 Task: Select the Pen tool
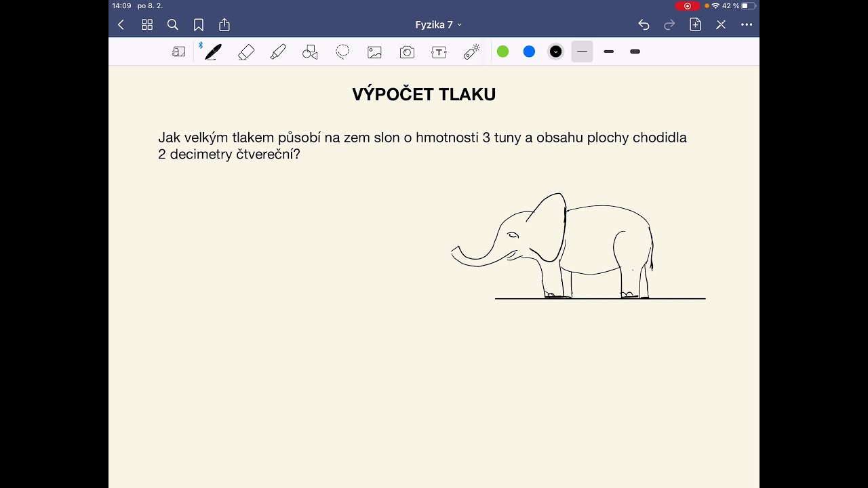point(213,52)
